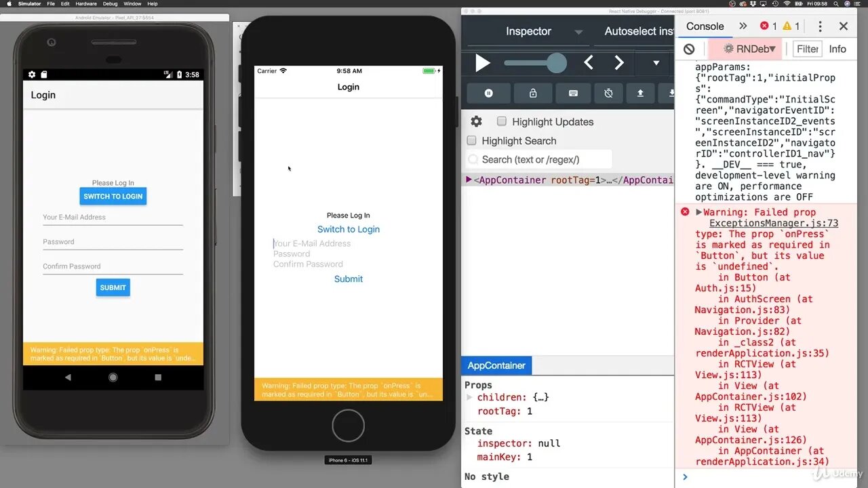The height and width of the screenshot is (488, 868).
Task: Tap Switch to Login on iPhone simulator
Action: click(x=349, y=229)
